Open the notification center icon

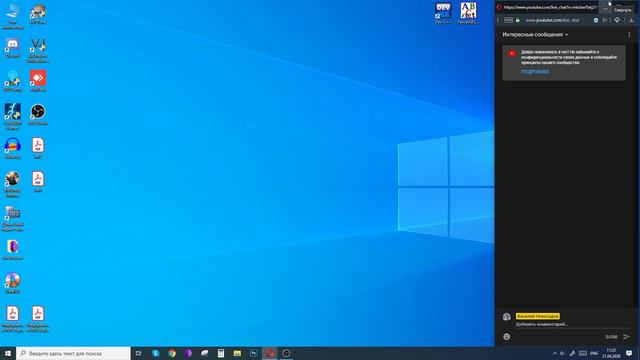point(629,353)
